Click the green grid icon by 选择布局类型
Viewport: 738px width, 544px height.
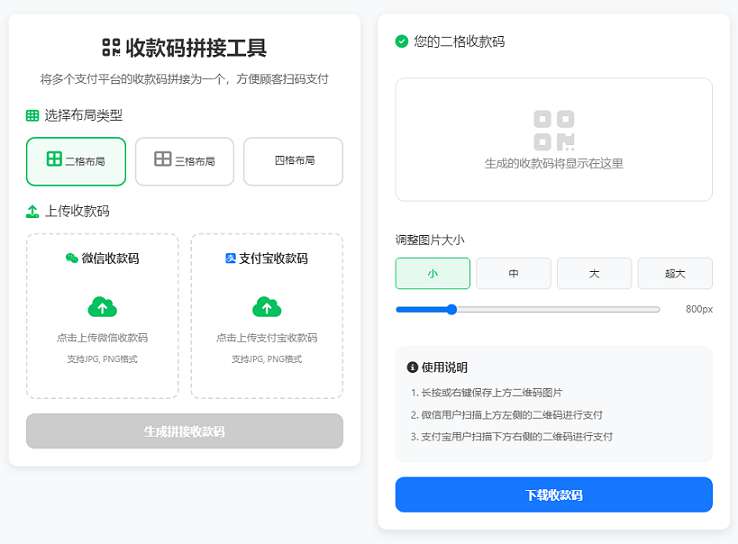[x=32, y=116]
